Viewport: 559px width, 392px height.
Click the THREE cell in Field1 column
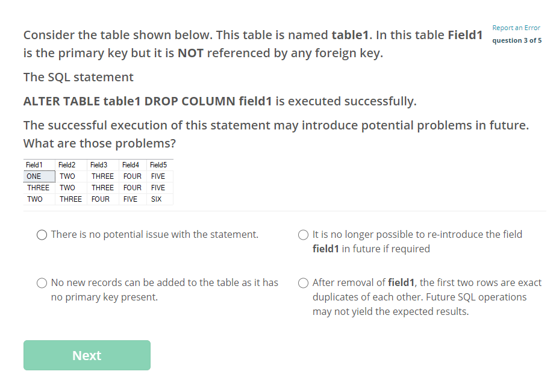[39, 188]
